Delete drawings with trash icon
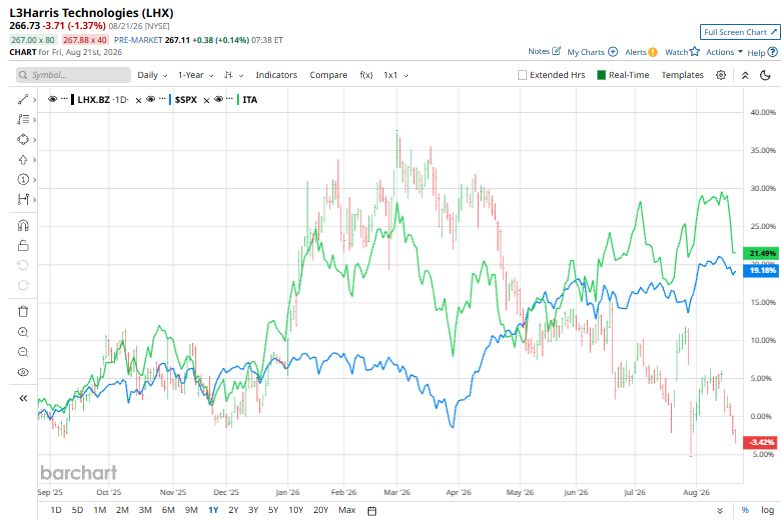 tap(23, 312)
